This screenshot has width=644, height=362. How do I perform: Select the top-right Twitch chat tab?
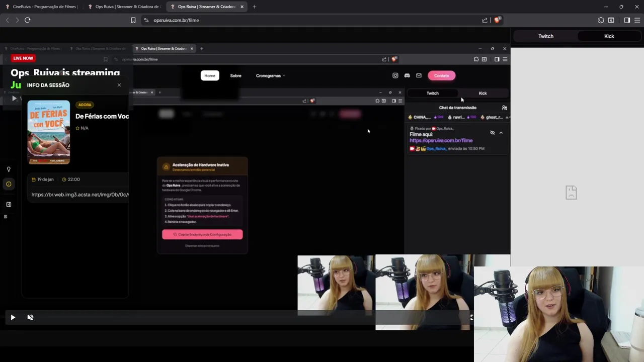[x=546, y=36]
